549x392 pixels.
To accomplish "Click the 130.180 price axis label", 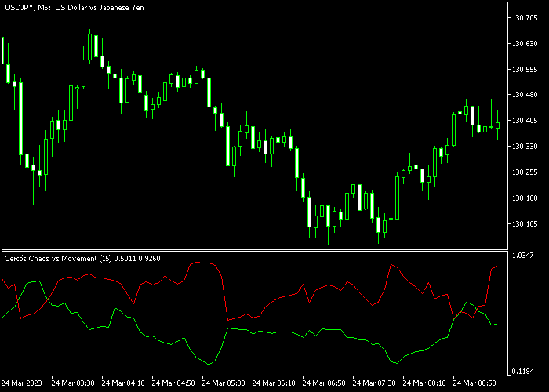I will pos(525,198).
